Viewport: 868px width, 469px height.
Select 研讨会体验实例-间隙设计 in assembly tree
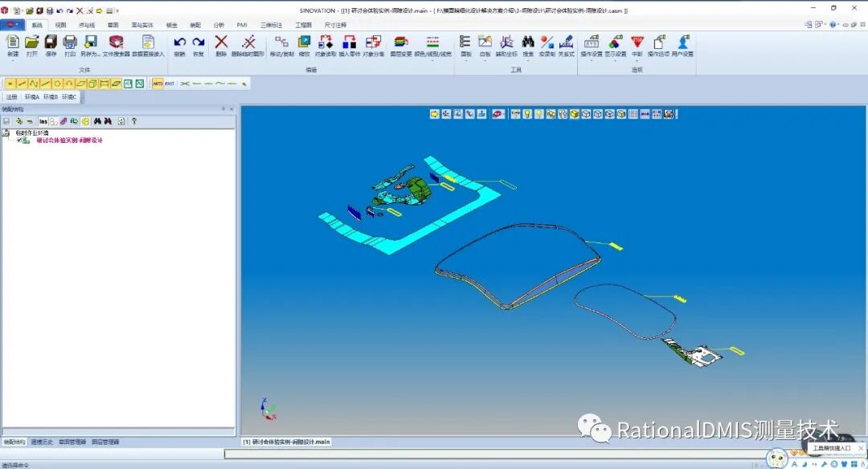(x=70, y=141)
